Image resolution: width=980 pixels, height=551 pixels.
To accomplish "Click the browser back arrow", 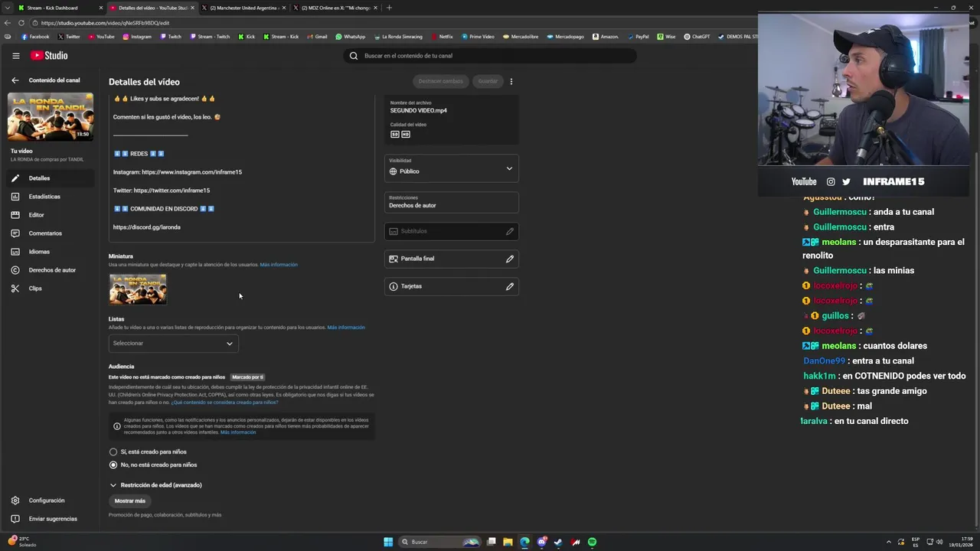I will [x=8, y=23].
